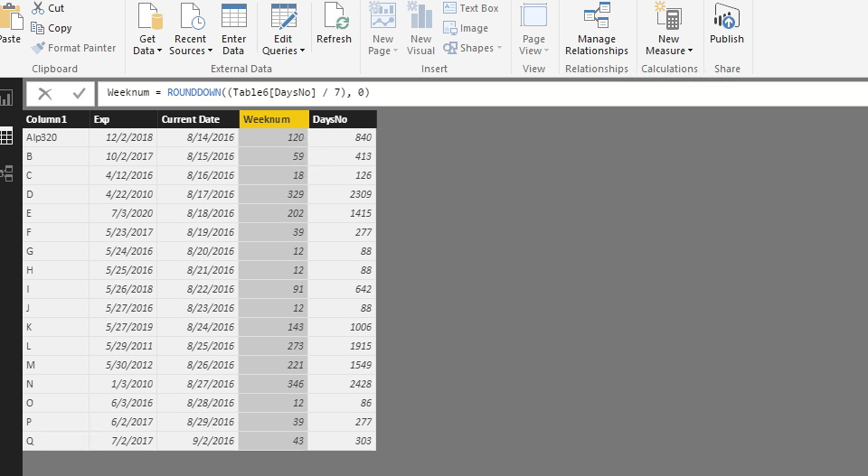Image resolution: width=868 pixels, height=476 pixels.
Task: Select the Column1 column header
Action: [x=56, y=119]
